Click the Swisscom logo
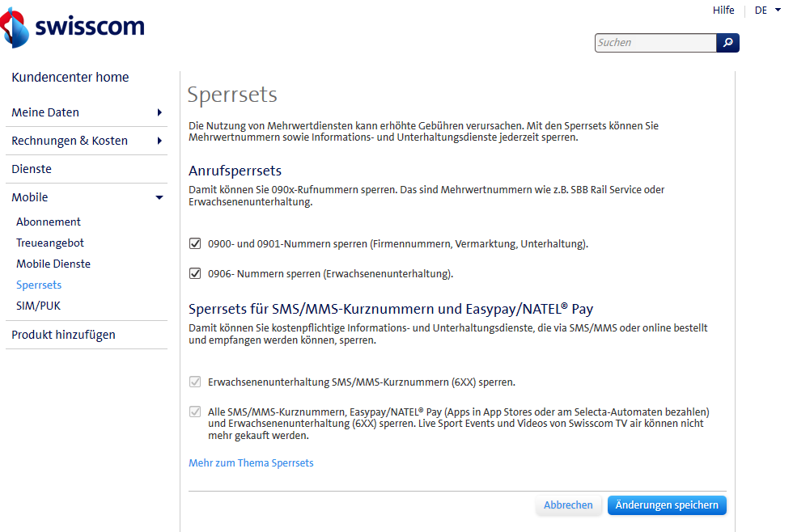The image size is (793, 532). 73,26
